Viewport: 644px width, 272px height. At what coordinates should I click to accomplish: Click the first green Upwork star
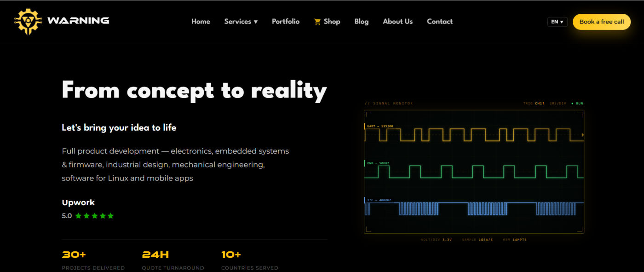click(78, 215)
